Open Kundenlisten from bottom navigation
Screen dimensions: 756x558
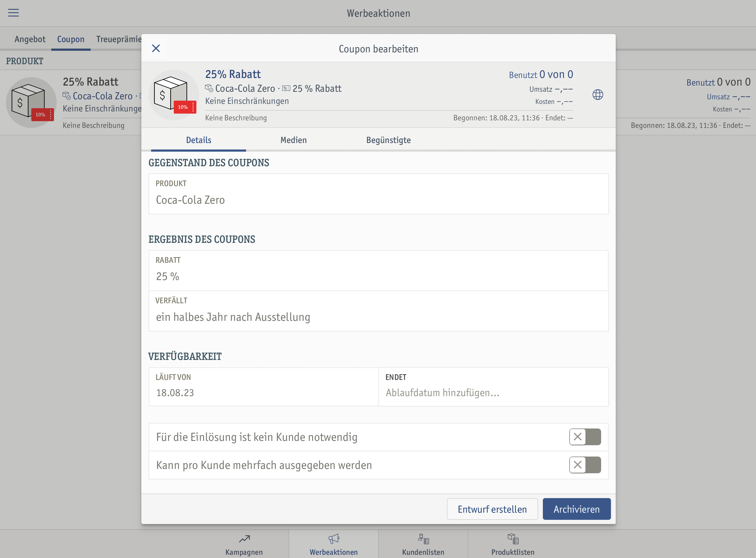(423, 544)
